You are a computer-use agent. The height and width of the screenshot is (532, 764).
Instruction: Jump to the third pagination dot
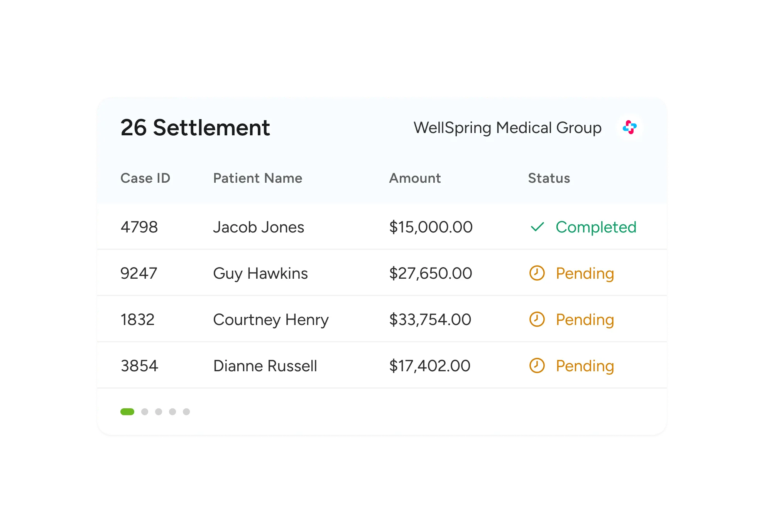159,412
